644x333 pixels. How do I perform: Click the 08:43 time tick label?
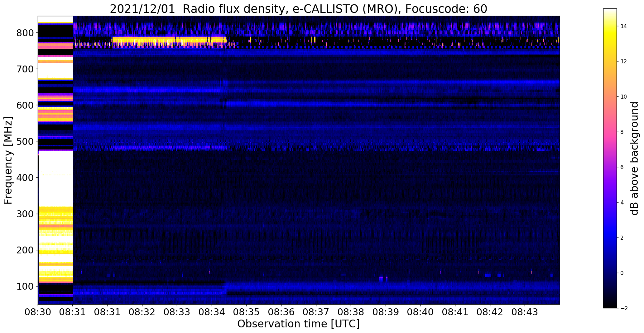tap(525, 312)
